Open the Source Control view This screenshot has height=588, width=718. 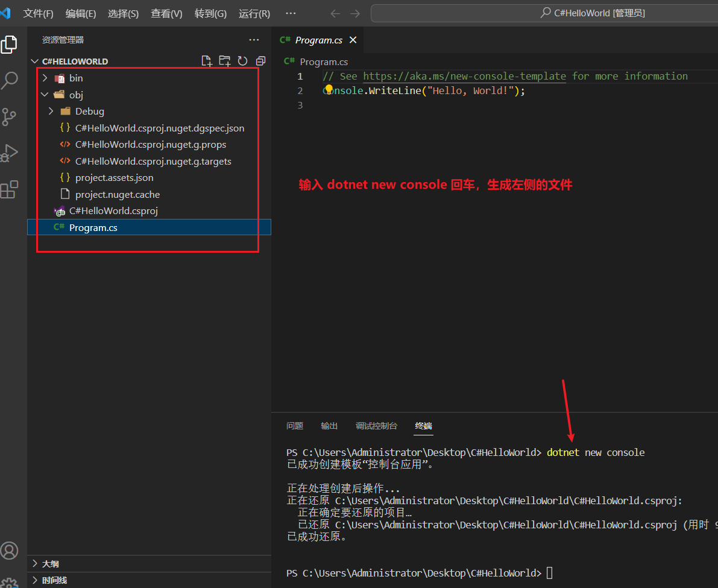coord(10,116)
